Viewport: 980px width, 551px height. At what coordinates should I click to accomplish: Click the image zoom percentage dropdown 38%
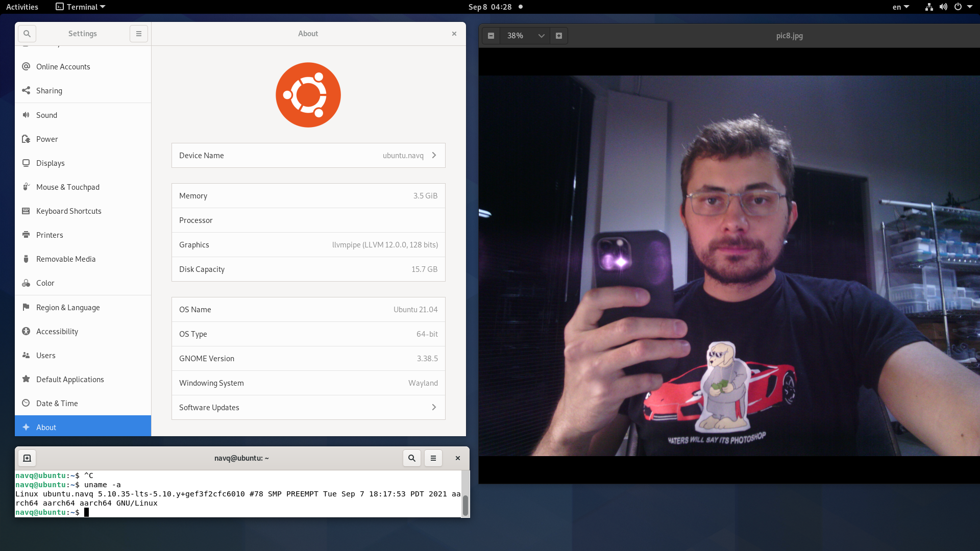[525, 35]
